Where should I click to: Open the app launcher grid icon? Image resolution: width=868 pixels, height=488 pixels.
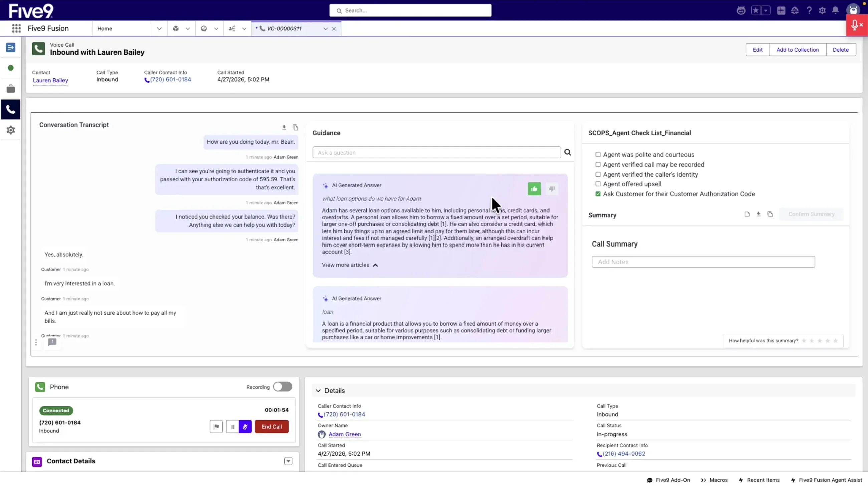[16, 28]
